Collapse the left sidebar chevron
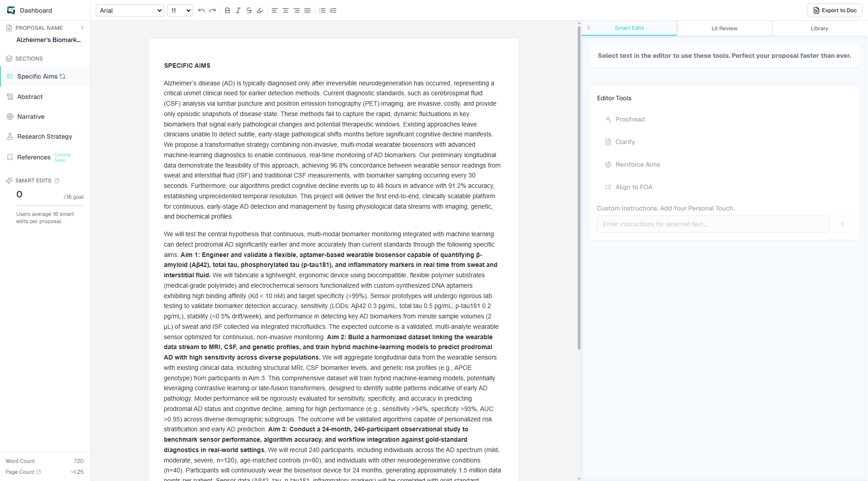 tap(82, 28)
